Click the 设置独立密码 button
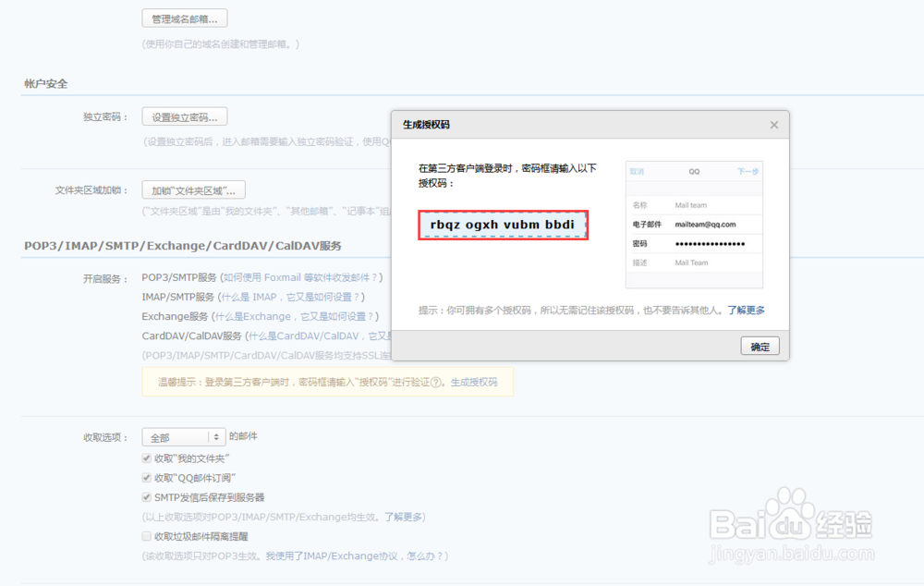 point(185,116)
